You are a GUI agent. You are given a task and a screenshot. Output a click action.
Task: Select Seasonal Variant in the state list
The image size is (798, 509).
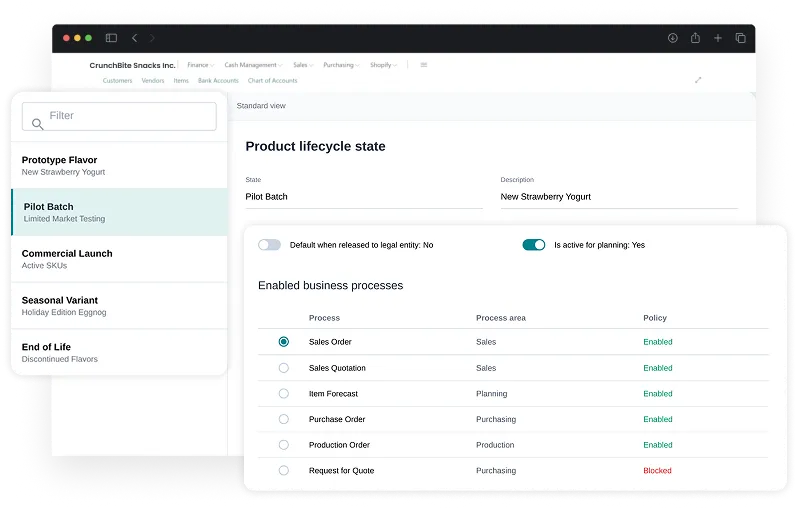click(x=119, y=305)
